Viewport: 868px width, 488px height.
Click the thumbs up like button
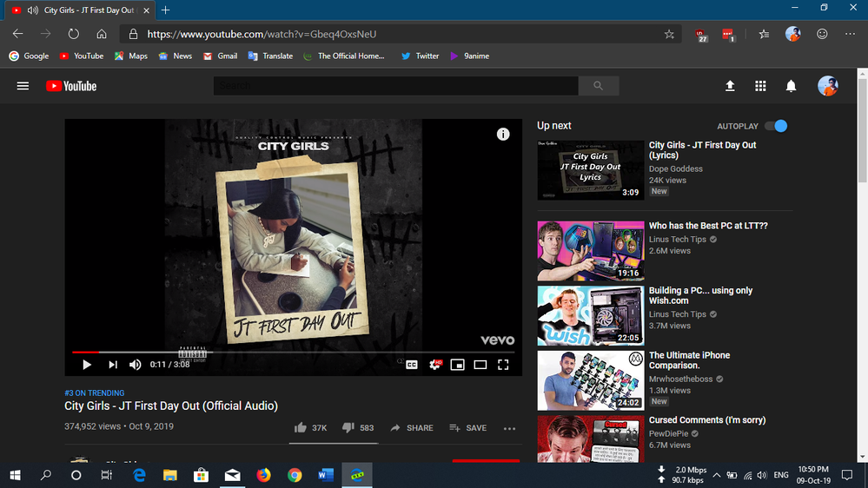coord(301,428)
